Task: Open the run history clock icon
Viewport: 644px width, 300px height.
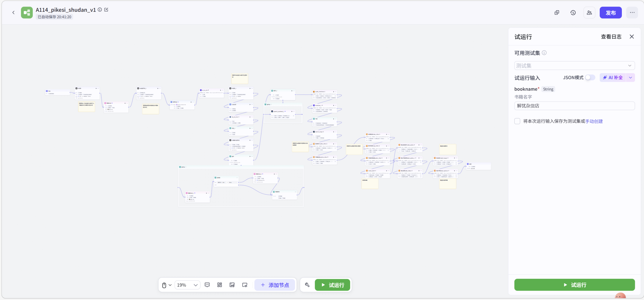Action: coord(573,13)
